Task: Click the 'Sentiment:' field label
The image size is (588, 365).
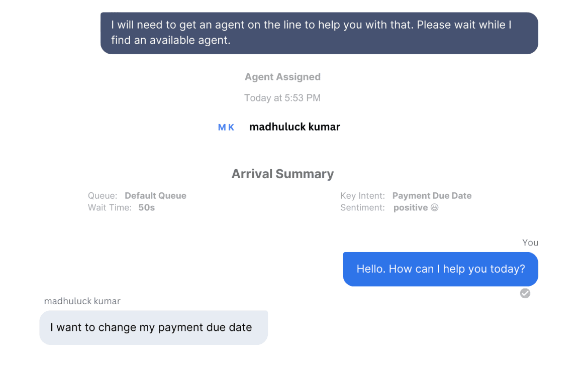Action: (x=362, y=207)
